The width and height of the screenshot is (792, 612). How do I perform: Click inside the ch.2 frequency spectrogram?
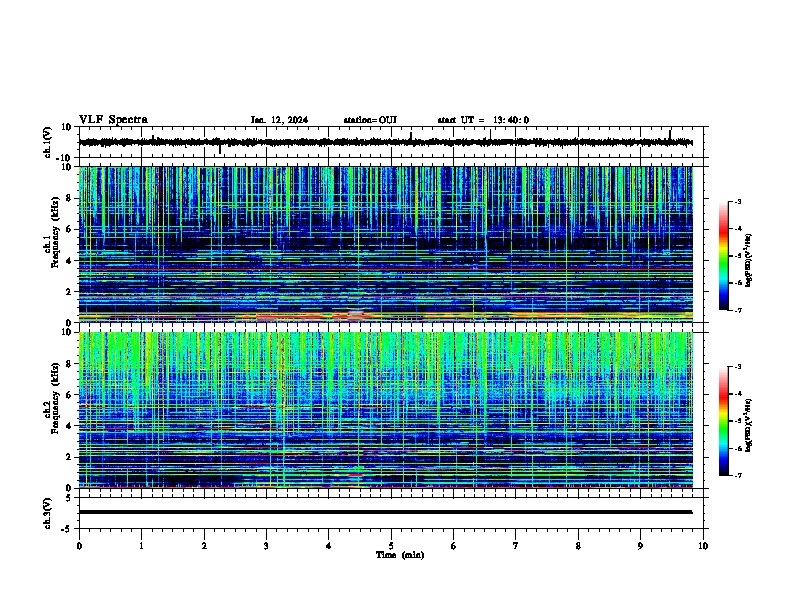click(x=386, y=410)
